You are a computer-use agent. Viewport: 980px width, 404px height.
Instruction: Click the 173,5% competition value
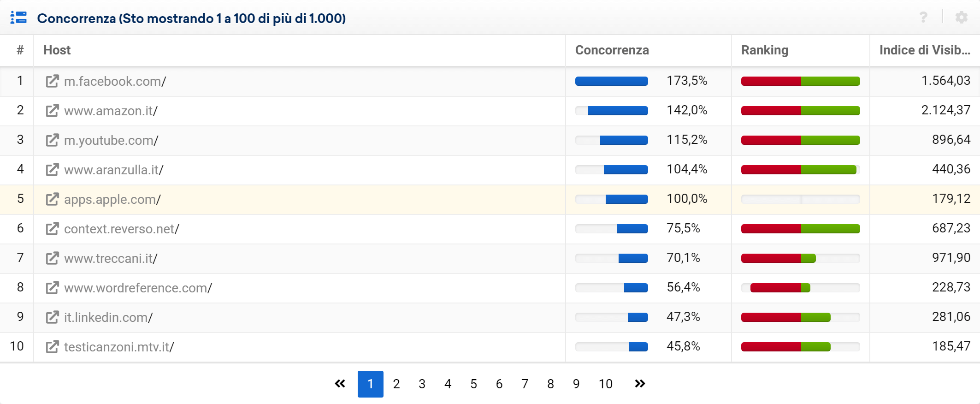(687, 81)
